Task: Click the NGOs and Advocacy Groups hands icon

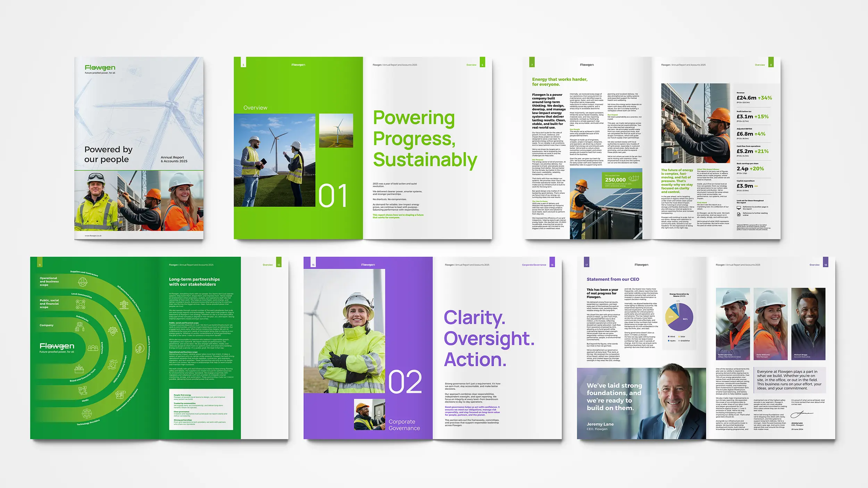Action: [x=112, y=363]
